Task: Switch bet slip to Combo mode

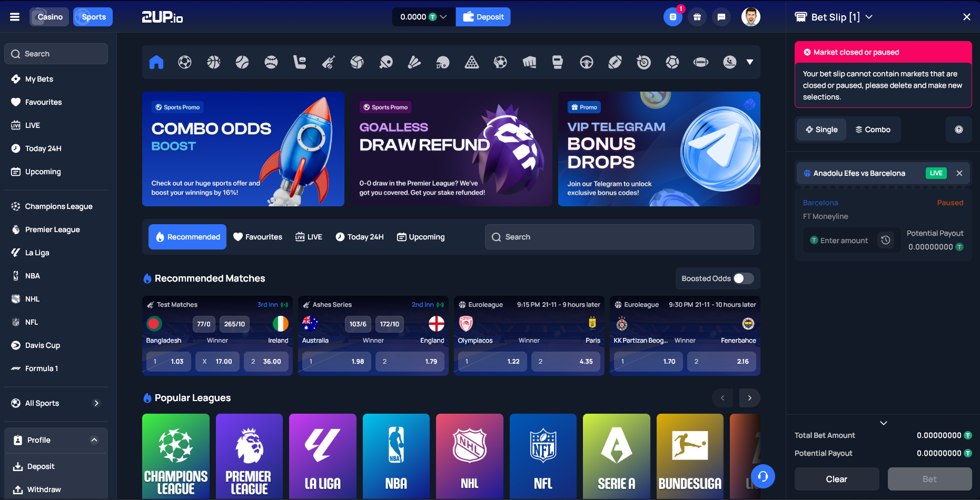Action: [x=873, y=129]
